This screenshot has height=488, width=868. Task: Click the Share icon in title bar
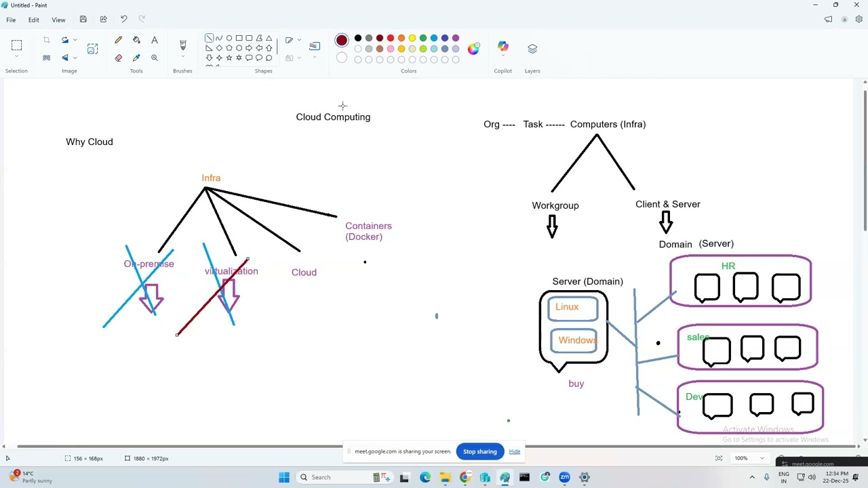[103, 20]
